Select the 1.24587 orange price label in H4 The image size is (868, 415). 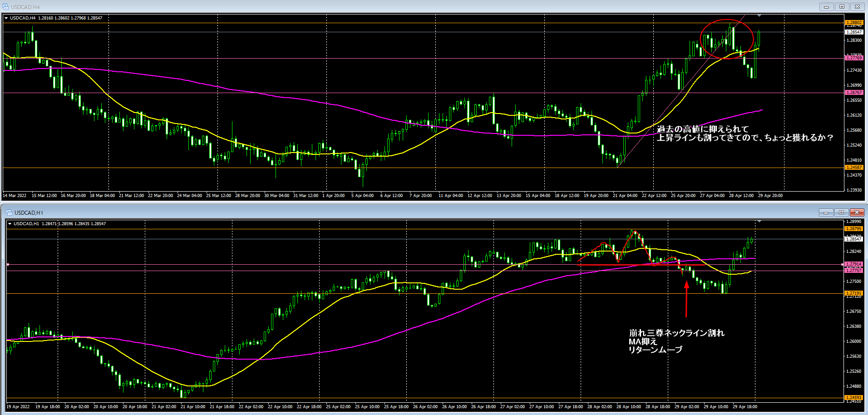854,168
